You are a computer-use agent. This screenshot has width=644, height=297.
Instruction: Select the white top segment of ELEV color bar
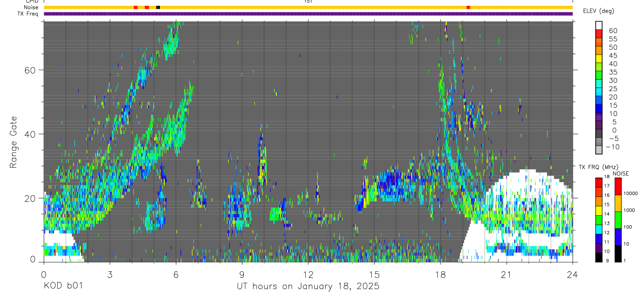coord(599,25)
